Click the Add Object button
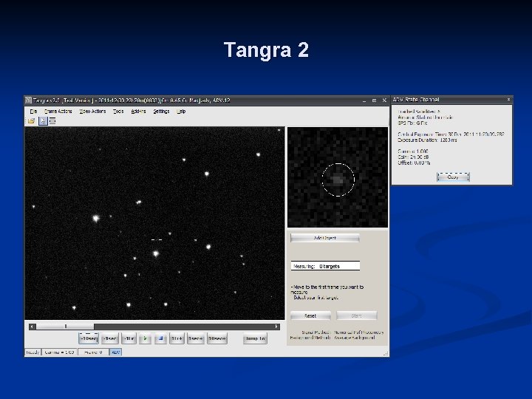This screenshot has height=399, width=532. point(324,238)
